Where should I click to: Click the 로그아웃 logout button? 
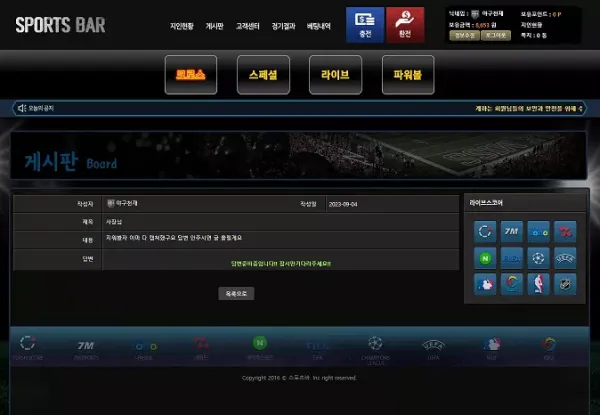tap(496, 35)
